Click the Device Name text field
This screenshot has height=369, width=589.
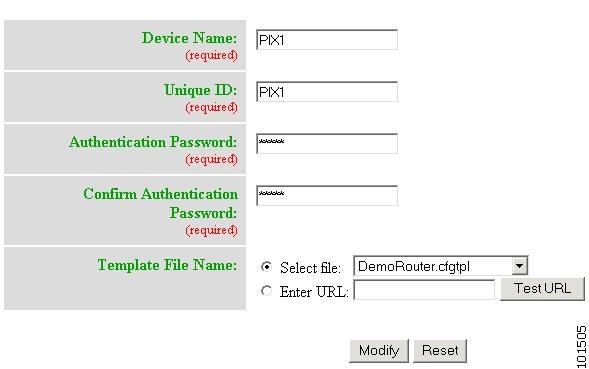click(327, 39)
